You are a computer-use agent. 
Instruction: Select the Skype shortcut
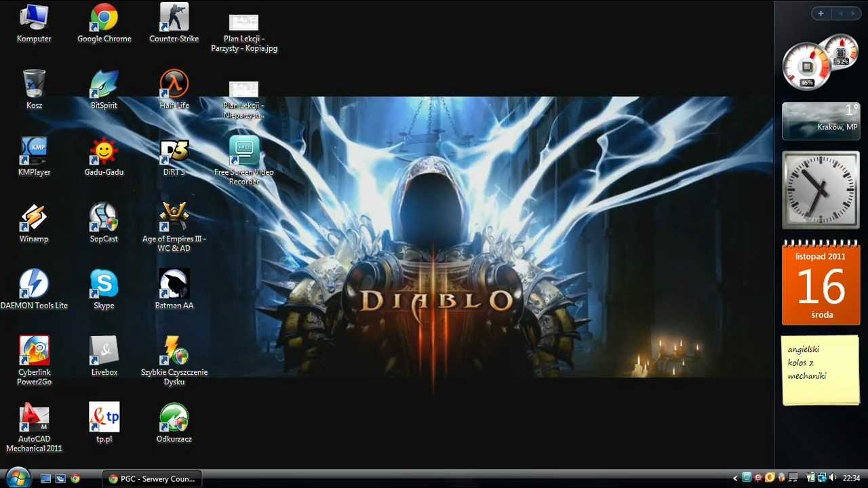pos(104,289)
